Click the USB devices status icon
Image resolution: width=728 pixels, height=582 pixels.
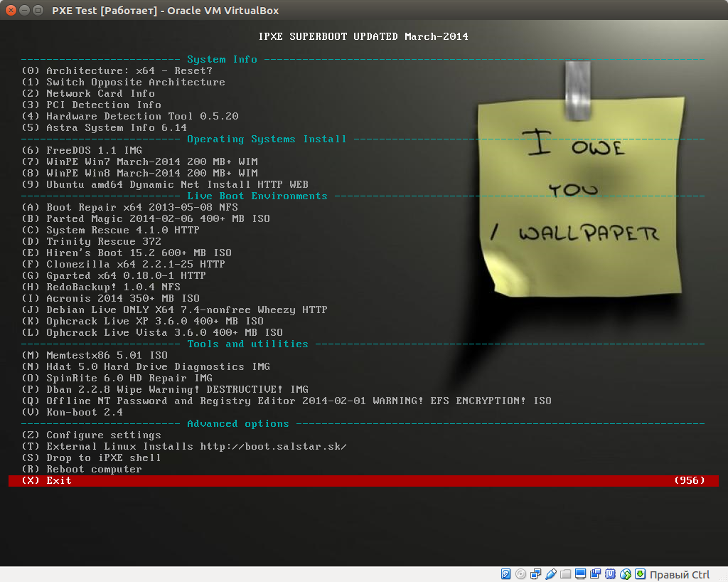(x=551, y=574)
